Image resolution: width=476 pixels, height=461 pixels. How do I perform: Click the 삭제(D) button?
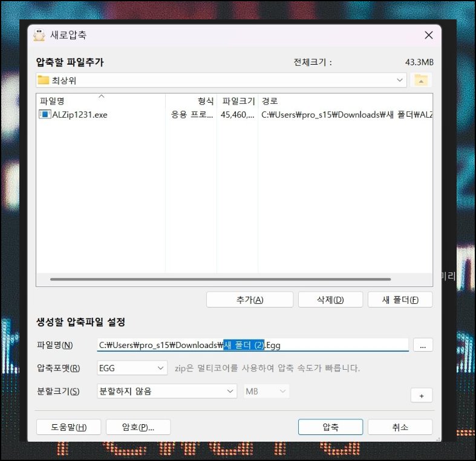coord(330,300)
